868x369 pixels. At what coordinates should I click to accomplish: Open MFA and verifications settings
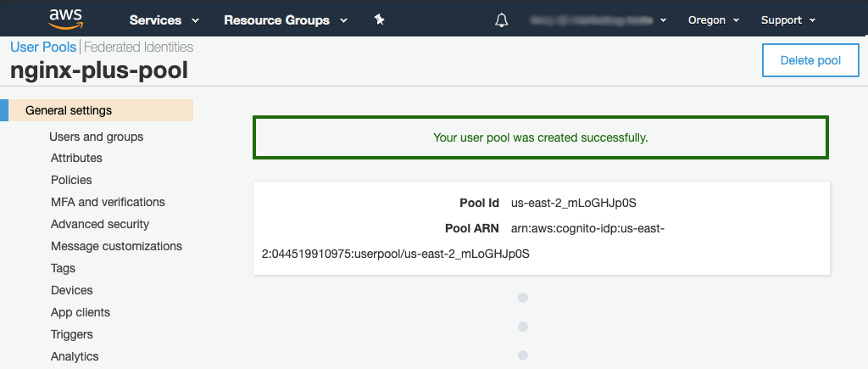108,202
